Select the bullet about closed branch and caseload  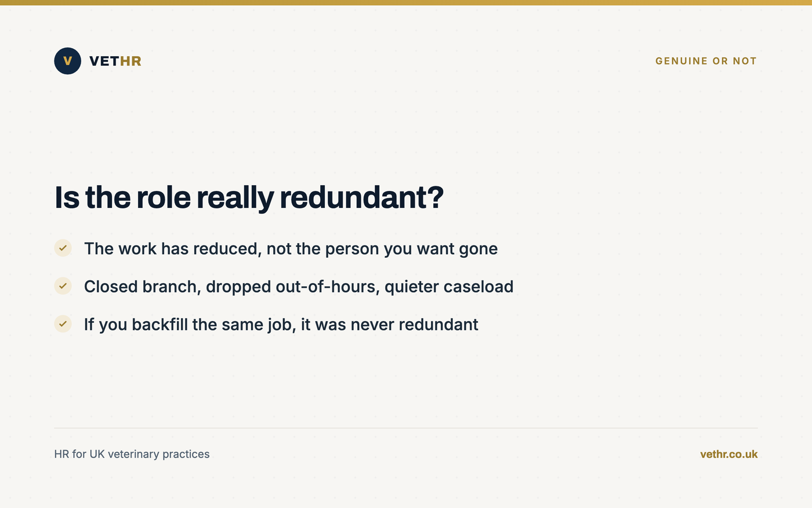click(x=299, y=286)
